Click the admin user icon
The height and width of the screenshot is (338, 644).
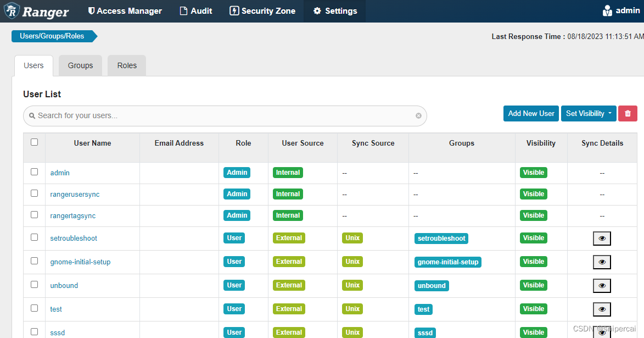point(607,10)
